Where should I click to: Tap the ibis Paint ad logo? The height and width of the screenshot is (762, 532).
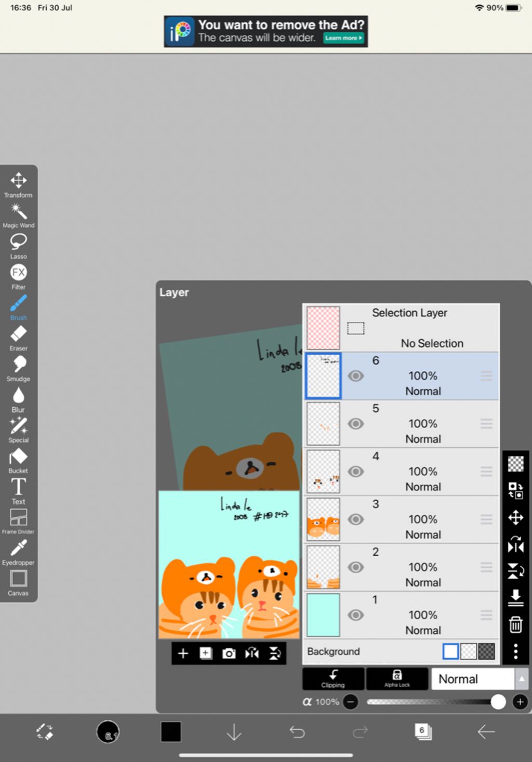180,32
